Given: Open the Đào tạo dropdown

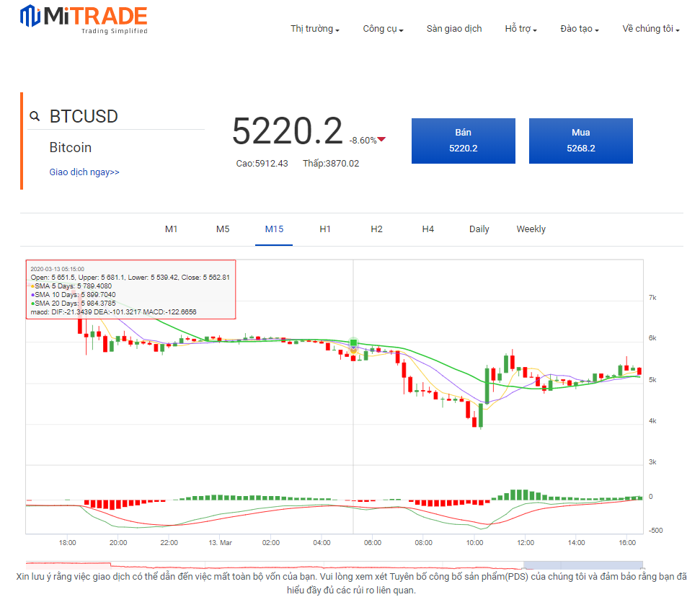Looking at the screenshot, I should (x=579, y=29).
